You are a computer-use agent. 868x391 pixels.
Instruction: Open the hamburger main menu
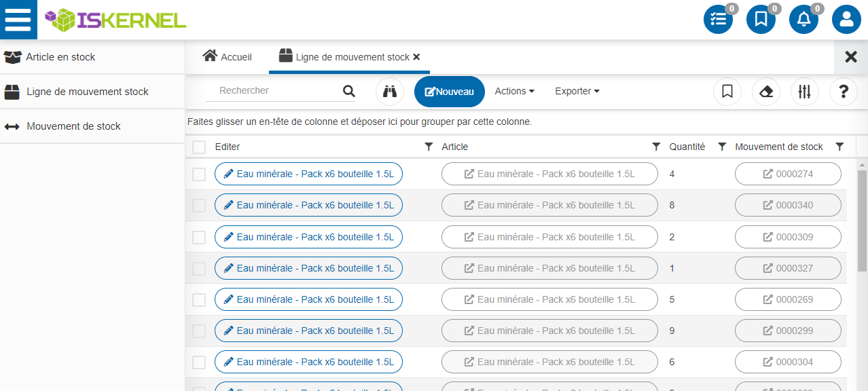(18, 20)
